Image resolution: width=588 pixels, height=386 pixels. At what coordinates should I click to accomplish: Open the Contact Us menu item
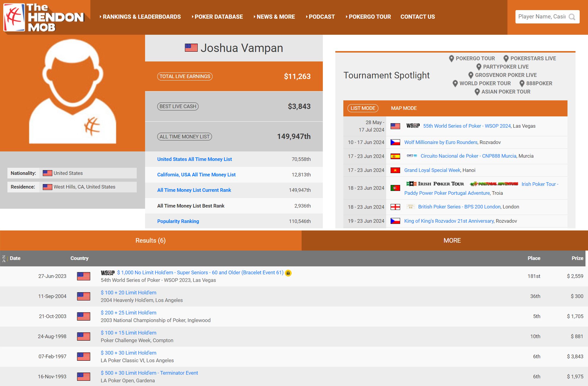point(417,17)
